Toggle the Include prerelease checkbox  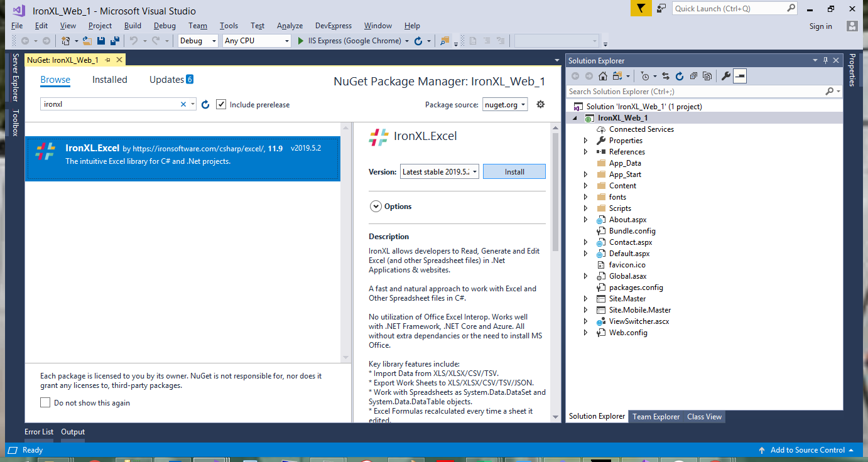(221, 104)
